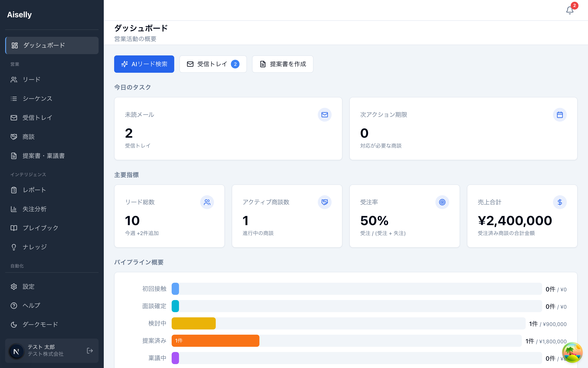This screenshot has height=368, width=588.
Task: Click the purple 稟議中 pipeline bar
Action: pyautogui.click(x=175, y=358)
